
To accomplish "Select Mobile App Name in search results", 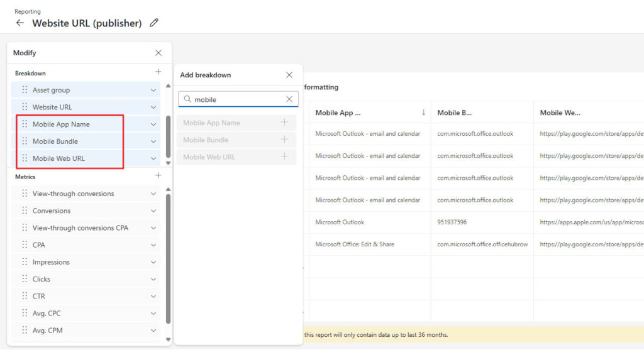I will click(x=236, y=123).
